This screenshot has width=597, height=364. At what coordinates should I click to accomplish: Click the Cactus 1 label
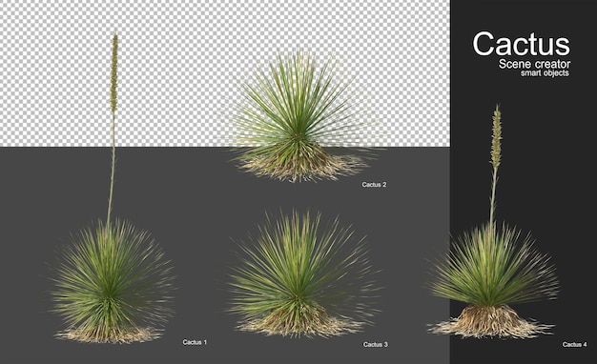point(195,342)
